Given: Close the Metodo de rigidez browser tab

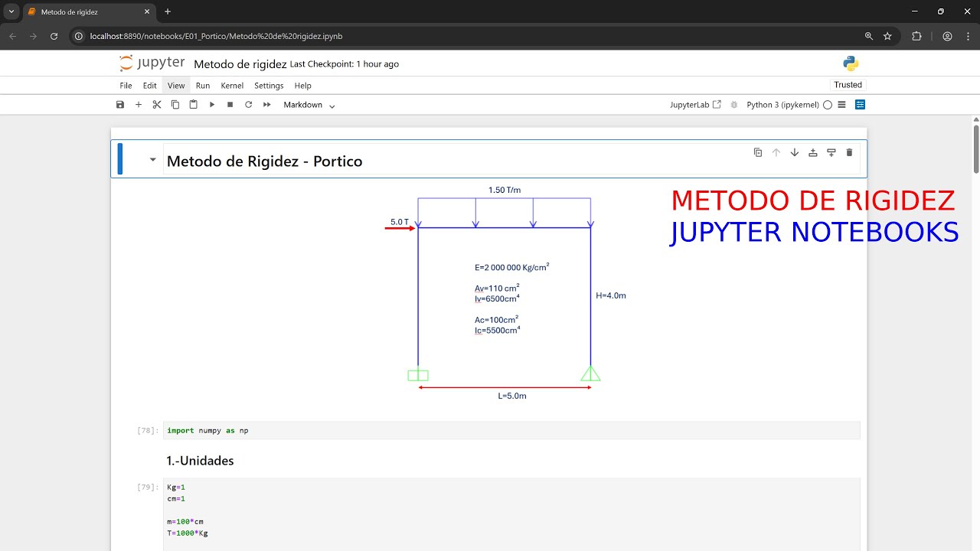Looking at the screenshot, I should pyautogui.click(x=147, y=11).
